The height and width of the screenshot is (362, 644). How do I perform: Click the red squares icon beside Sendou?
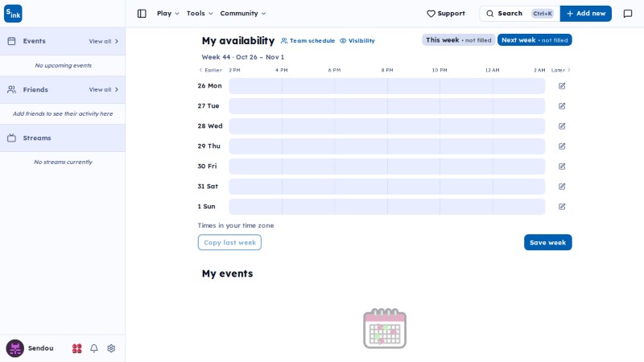click(x=76, y=348)
